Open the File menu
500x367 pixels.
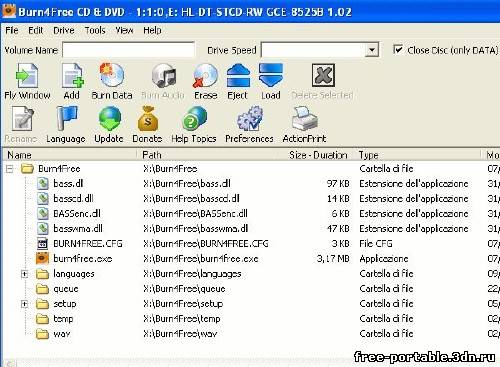(12, 30)
